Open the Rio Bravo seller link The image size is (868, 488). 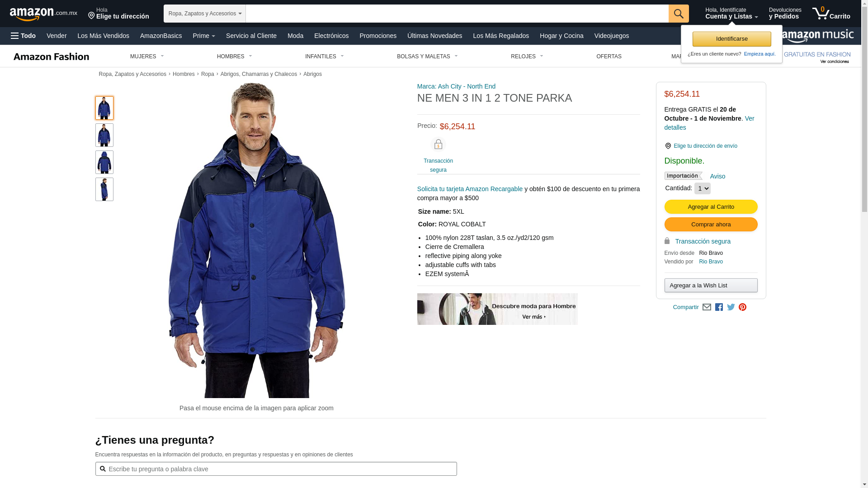(711, 262)
